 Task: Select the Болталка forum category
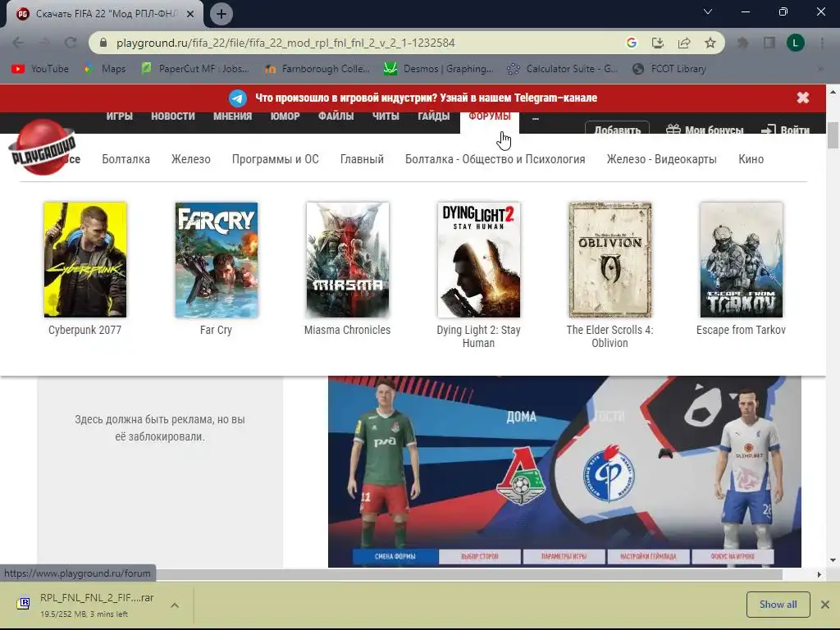pyautogui.click(x=126, y=159)
